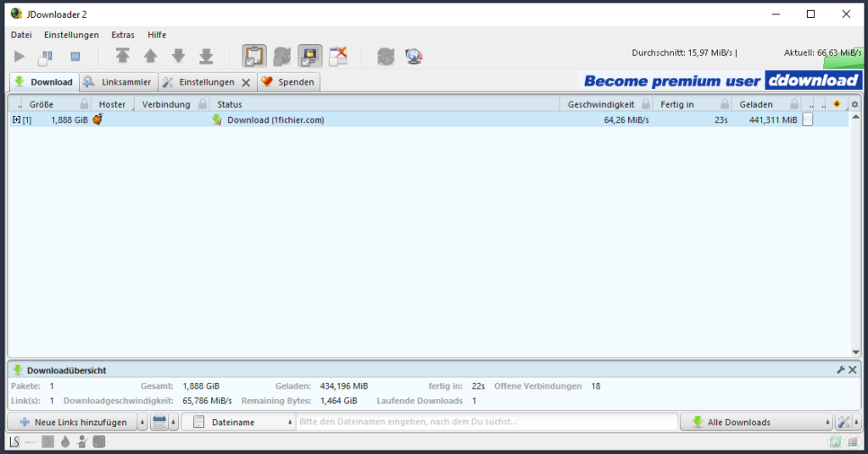Open the Alle Downloads view dropdown
Image resolution: width=868 pixels, height=454 pixels.
[x=756, y=422]
